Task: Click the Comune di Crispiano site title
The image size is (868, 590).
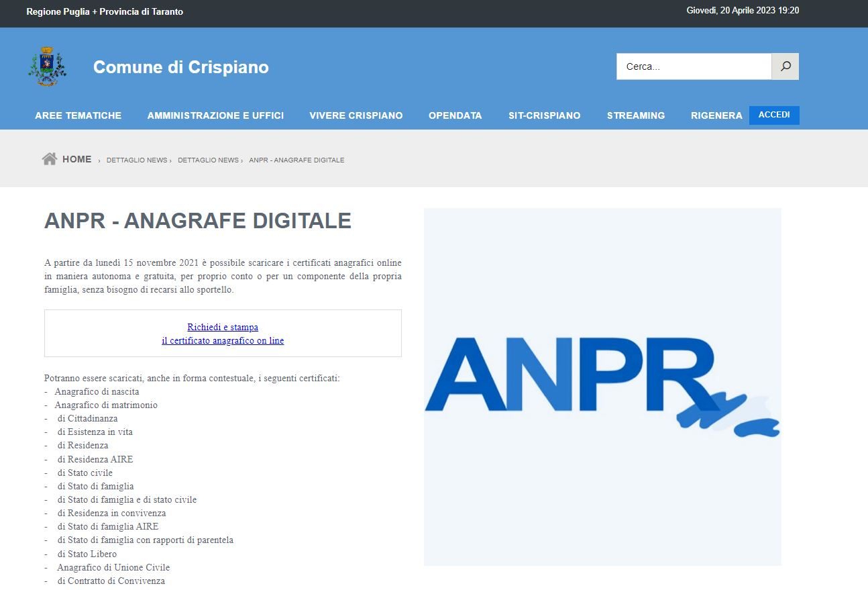Action: tap(181, 67)
